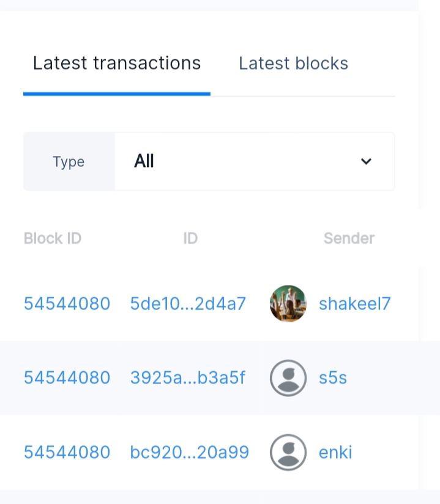
Task: Open transaction bc920...20a99
Action: click(x=190, y=453)
